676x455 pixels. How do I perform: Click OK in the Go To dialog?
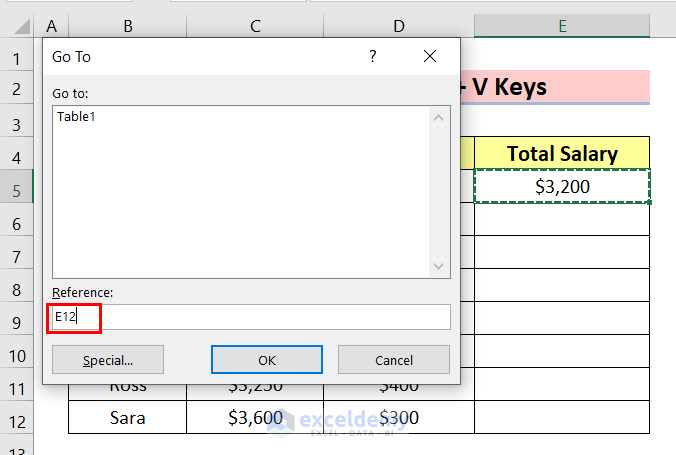[x=267, y=360]
